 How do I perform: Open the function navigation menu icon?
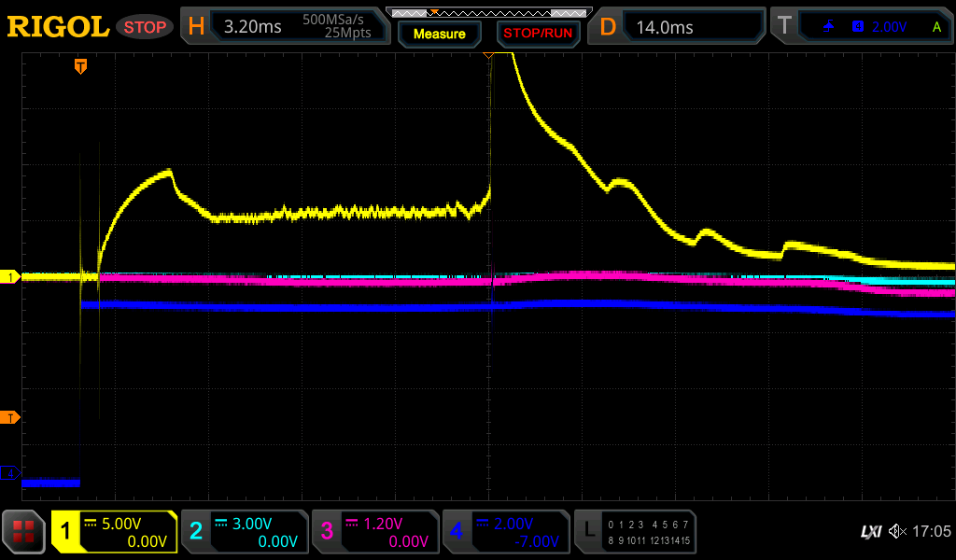[x=24, y=532]
